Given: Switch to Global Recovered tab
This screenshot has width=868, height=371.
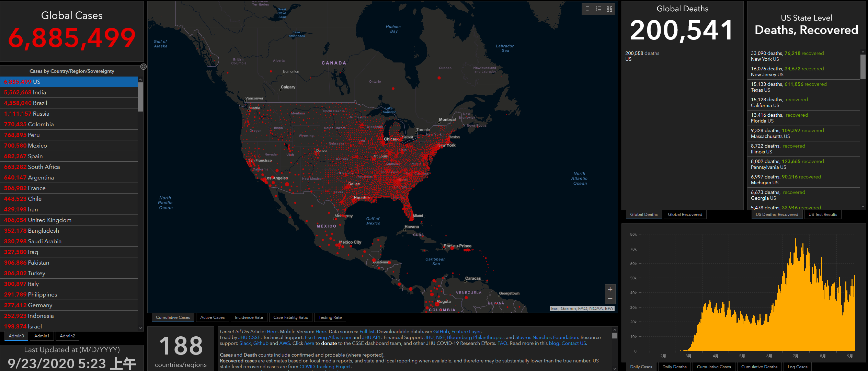Looking at the screenshot, I should tap(685, 215).
